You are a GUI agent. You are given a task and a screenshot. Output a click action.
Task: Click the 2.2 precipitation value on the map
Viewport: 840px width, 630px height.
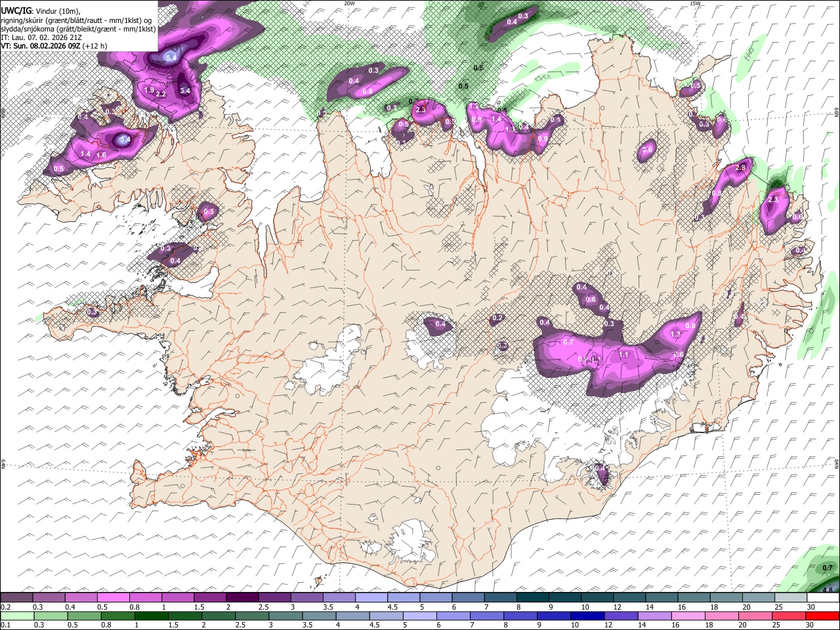pyautogui.click(x=161, y=94)
